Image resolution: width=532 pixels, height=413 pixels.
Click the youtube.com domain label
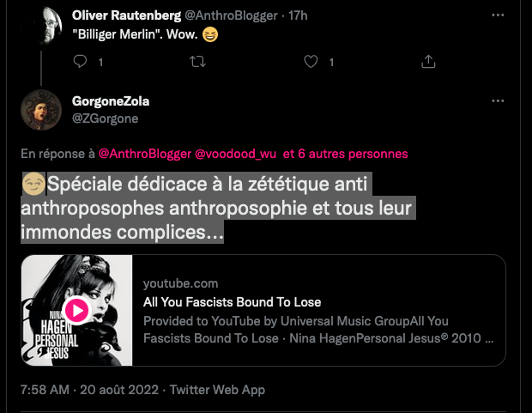[x=181, y=283]
